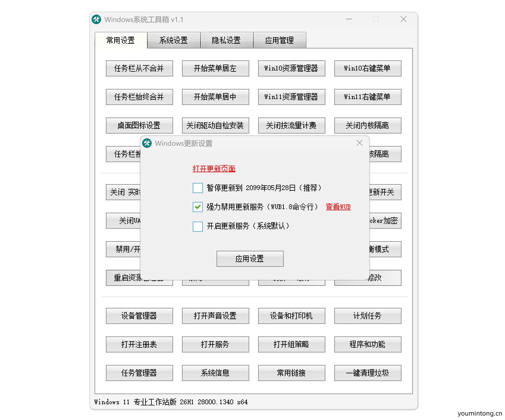The height and width of the screenshot is (420, 505).
Task: Switch to the 系统设置 tab
Action: pyautogui.click(x=173, y=40)
